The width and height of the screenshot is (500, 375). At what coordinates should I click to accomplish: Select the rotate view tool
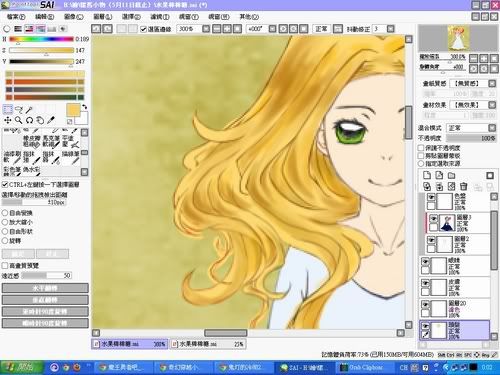(x=29, y=120)
